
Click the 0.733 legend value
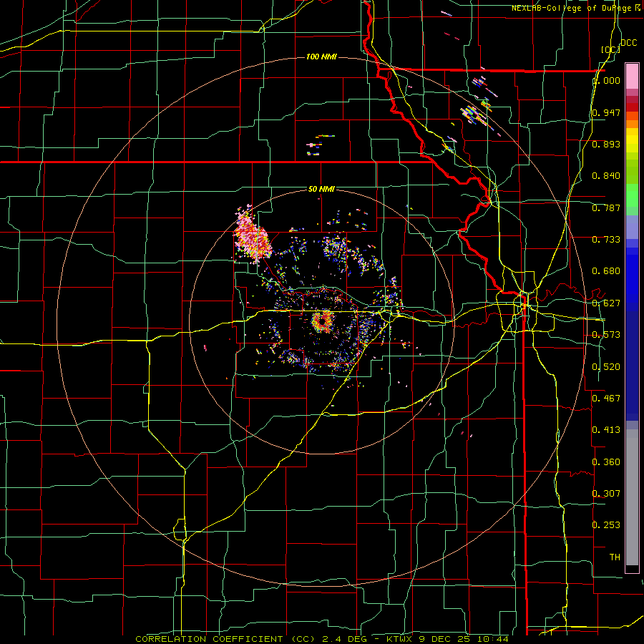pyautogui.click(x=606, y=240)
